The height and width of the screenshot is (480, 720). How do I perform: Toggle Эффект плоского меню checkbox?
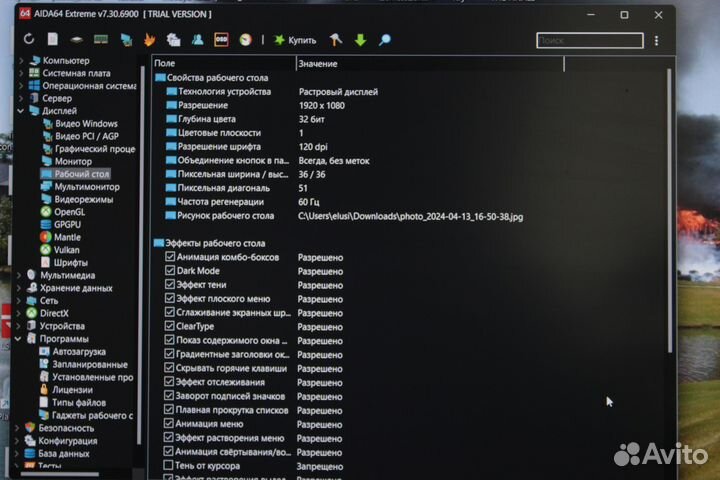point(169,298)
